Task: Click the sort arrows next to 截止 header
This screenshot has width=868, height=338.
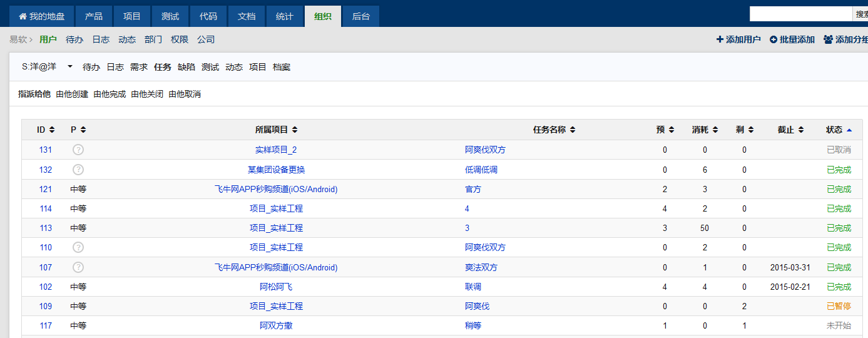Action: pyautogui.click(x=801, y=130)
